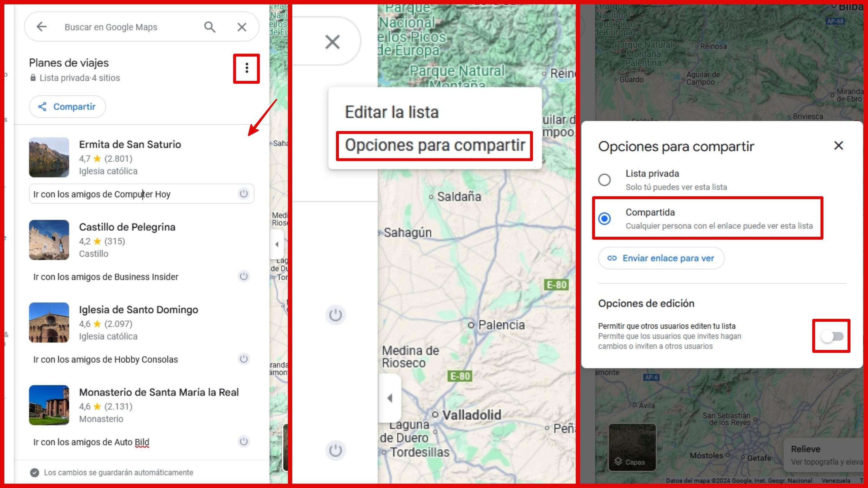Clear search with X in left panel
The image size is (868, 488).
(242, 27)
